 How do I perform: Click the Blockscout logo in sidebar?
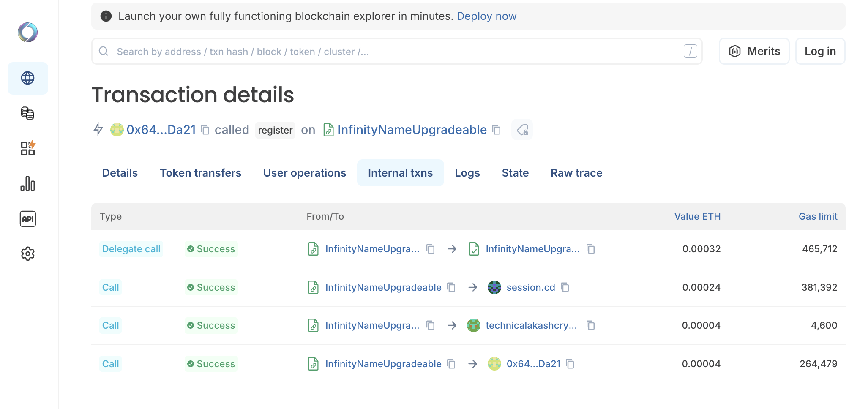click(x=28, y=32)
